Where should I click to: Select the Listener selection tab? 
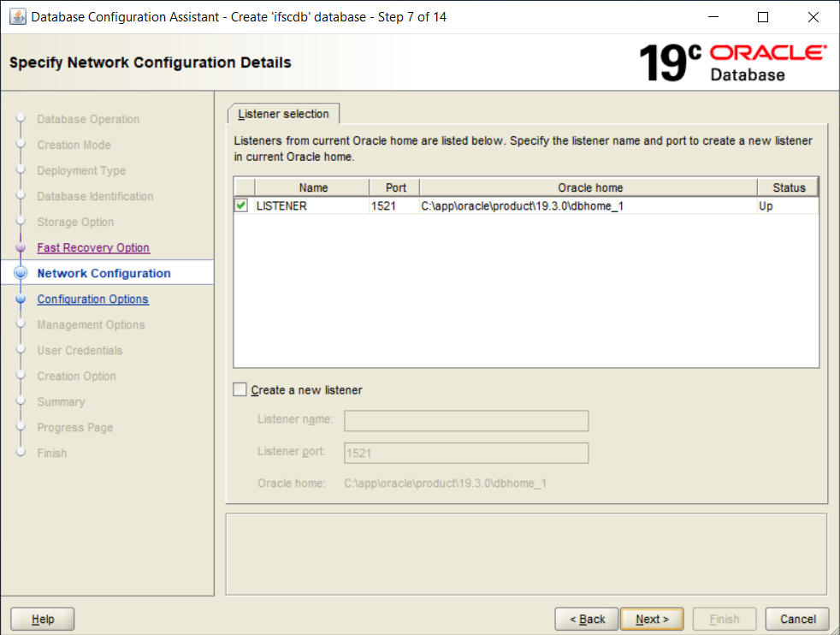283,114
